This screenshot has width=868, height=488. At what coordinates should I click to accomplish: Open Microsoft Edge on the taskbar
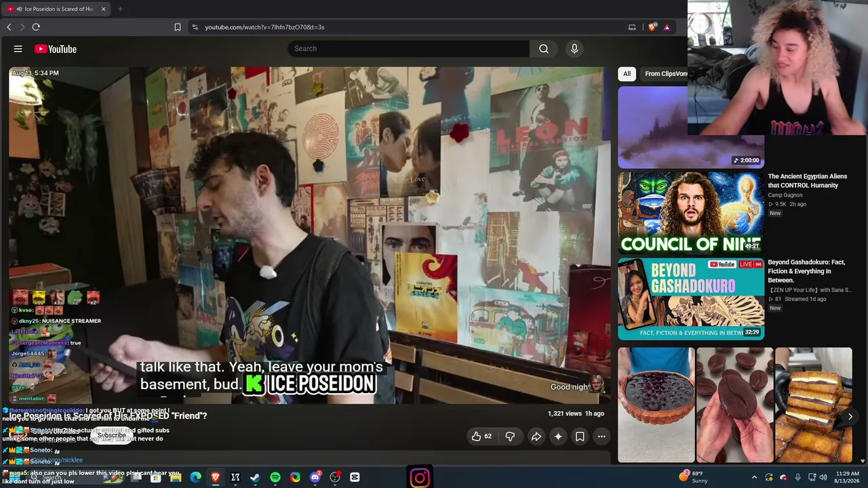pos(196,477)
